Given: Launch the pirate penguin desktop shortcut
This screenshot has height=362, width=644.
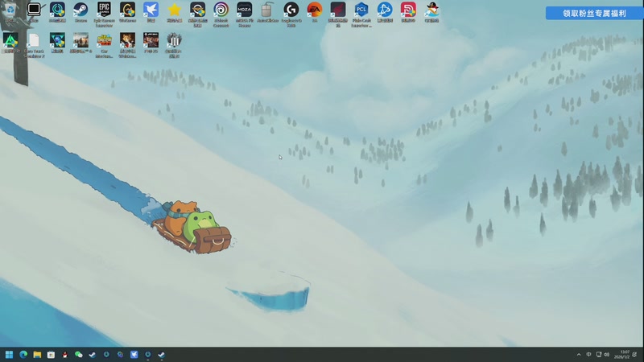Looking at the screenshot, I should pyautogui.click(x=431, y=11).
